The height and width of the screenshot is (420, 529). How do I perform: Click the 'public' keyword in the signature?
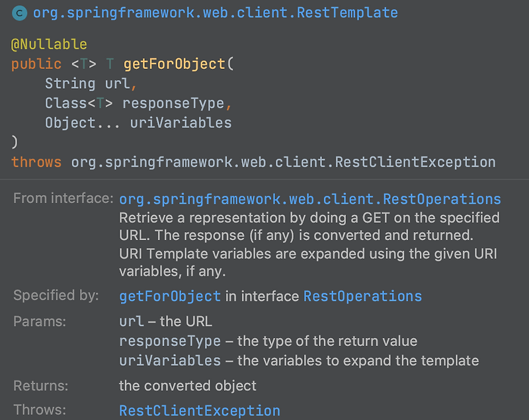click(x=36, y=64)
